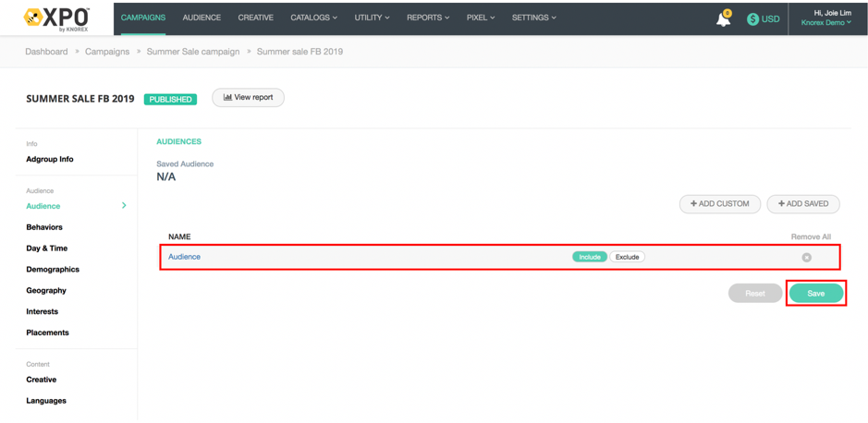Go to Summer Sale campaign breadcrumb
Screen dimensions: 868x423
click(192, 52)
